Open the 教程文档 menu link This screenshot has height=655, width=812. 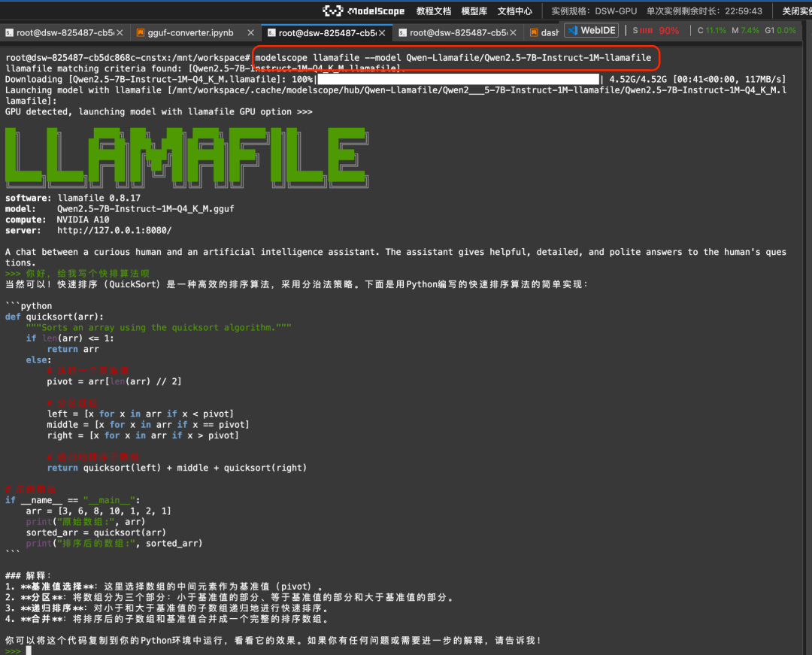[434, 11]
